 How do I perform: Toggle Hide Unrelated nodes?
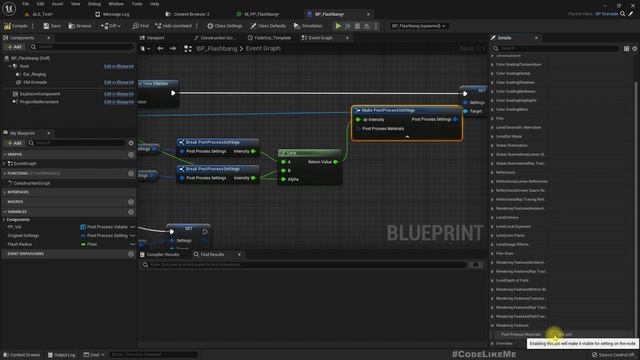pos(173,26)
